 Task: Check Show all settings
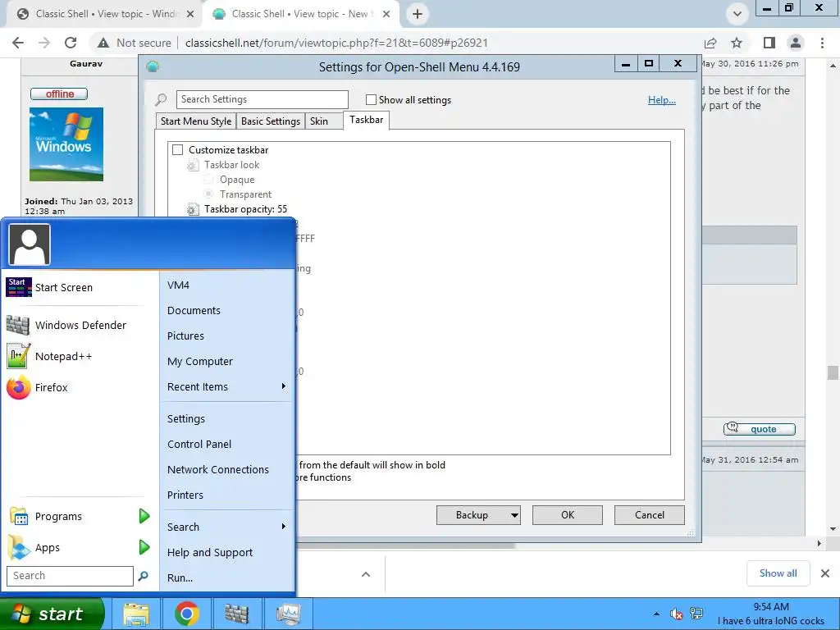[371, 99]
